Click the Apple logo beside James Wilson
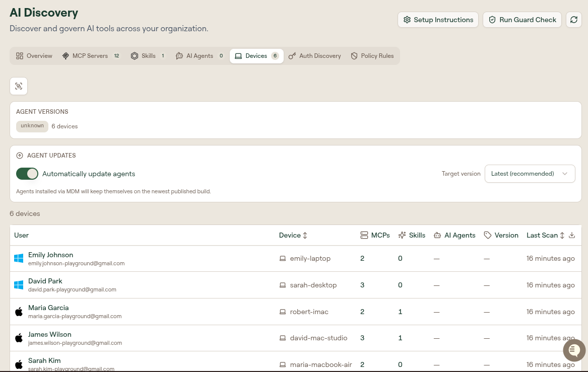This screenshot has height=372, width=588. [x=19, y=338]
